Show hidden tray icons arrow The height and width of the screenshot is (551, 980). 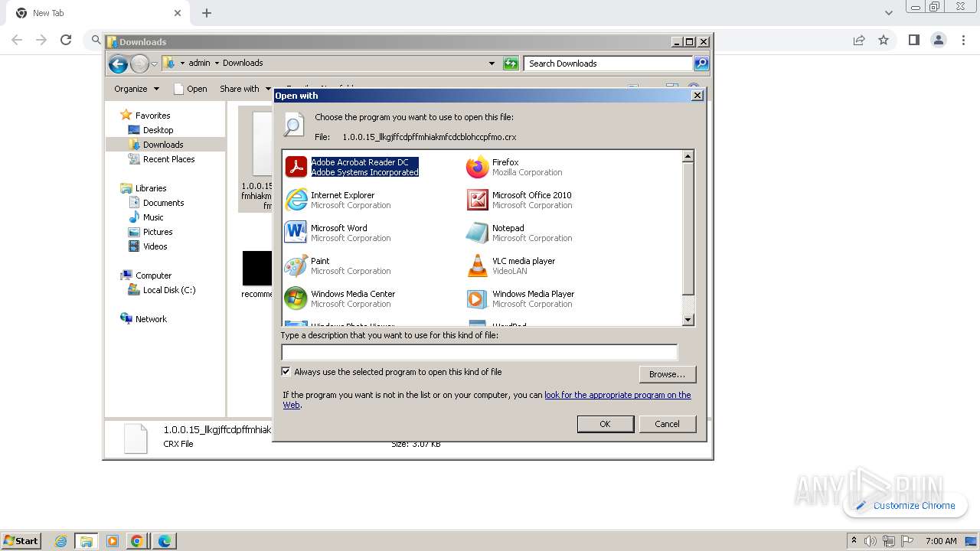point(853,540)
